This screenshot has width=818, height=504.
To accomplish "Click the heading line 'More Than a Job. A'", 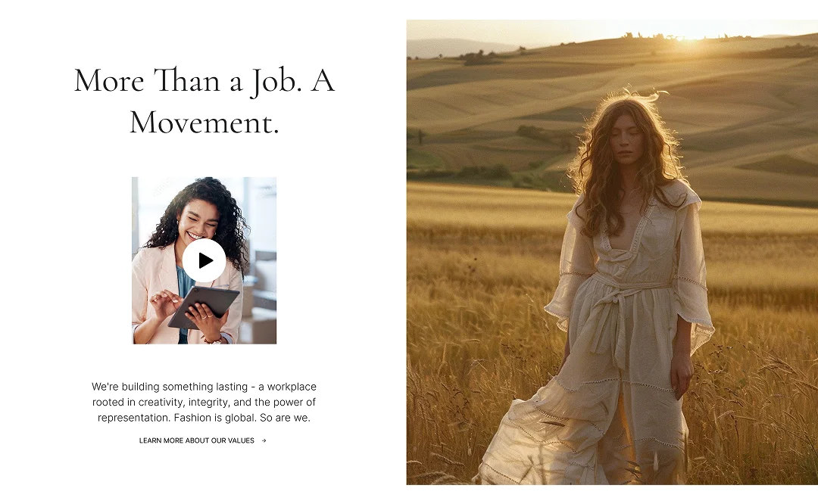I will tap(204, 81).
